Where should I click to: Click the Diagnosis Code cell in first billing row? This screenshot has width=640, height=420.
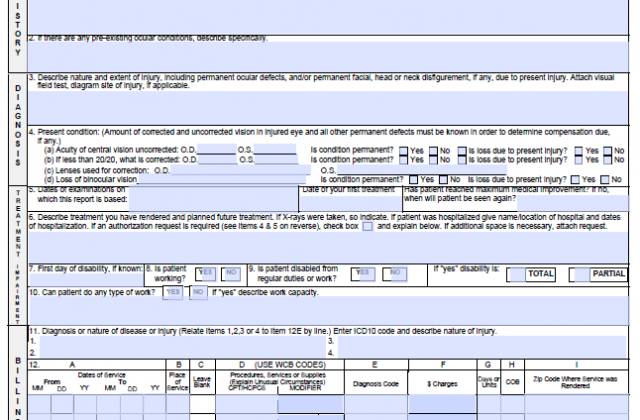coord(376,404)
